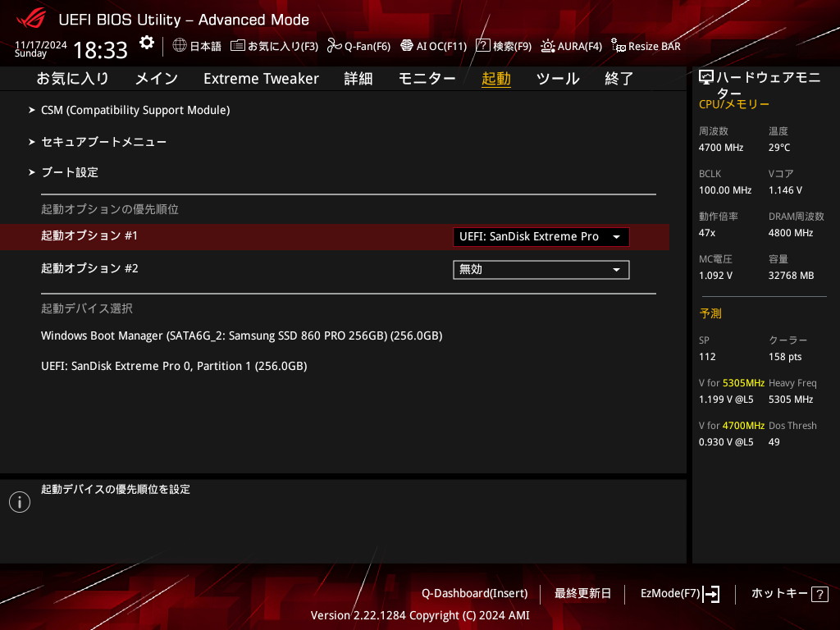Open settings via the gear icon
This screenshot has width=840, height=630.
[147, 43]
